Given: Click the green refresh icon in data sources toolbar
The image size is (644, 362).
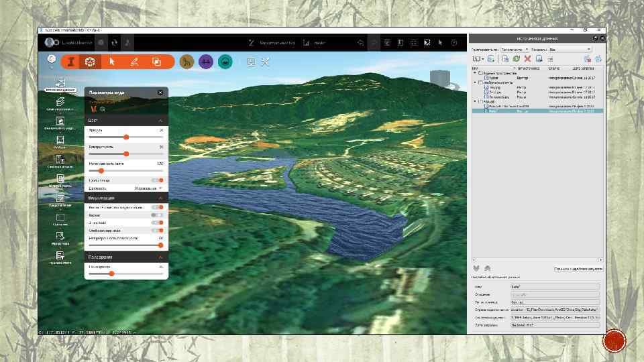Looking at the screenshot, I should click(x=517, y=59).
